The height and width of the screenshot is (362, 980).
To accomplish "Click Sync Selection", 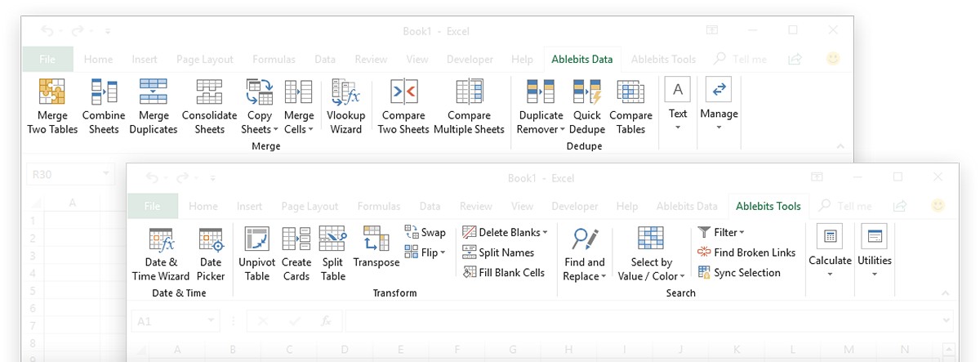I will [739, 273].
